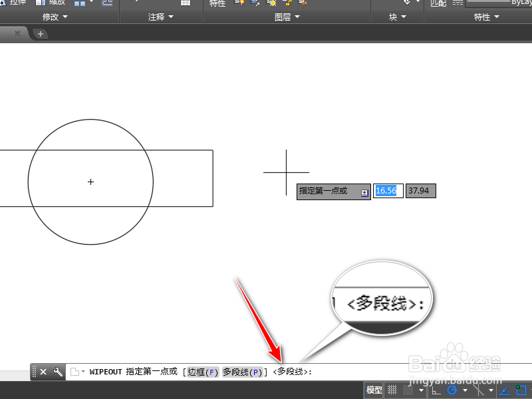Click the 缩放 scale tool
Image resolution: width=532 pixels, height=399 pixels.
(x=51, y=3)
